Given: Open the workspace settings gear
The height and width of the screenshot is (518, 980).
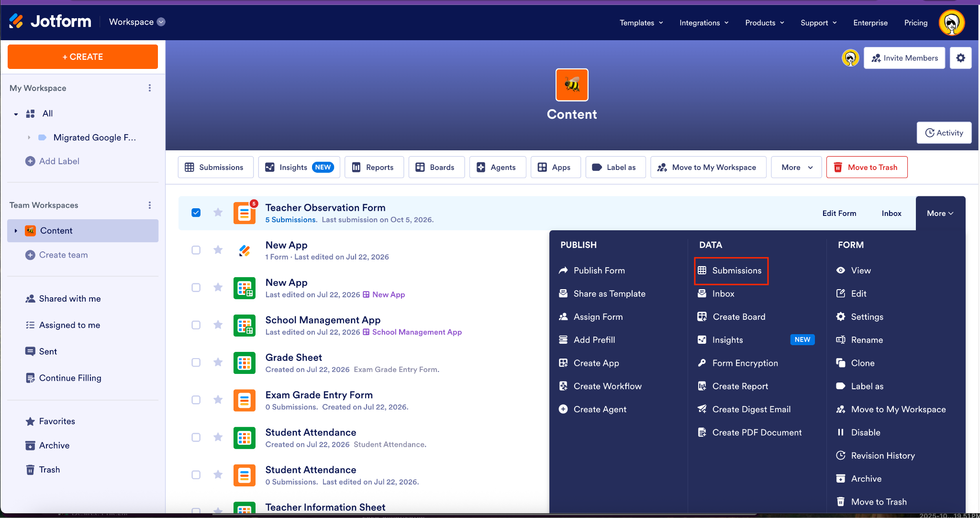Looking at the screenshot, I should point(960,58).
